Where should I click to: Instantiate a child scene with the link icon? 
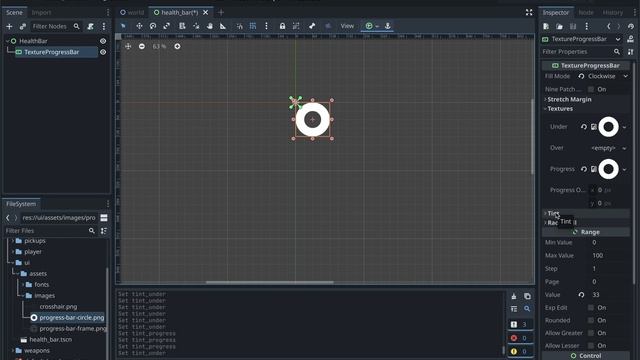point(22,27)
